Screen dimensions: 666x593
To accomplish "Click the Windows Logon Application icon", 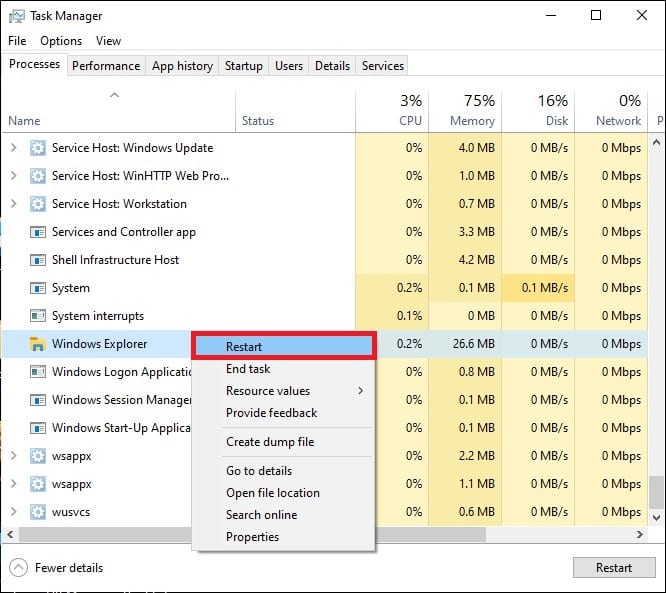I will [x=38, y=372].
